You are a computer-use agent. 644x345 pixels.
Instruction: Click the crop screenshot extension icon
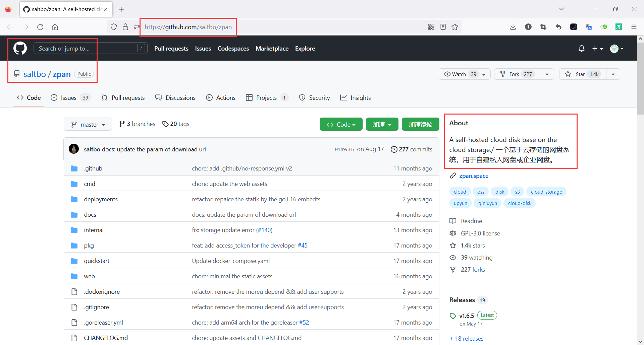point(543,27)
